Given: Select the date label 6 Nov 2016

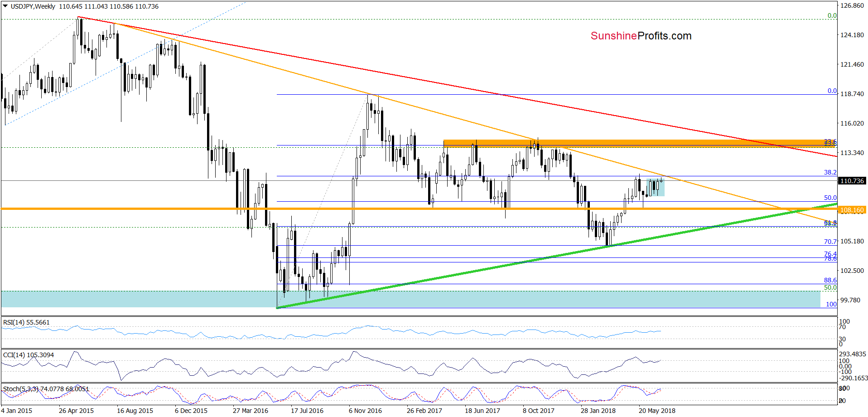Looking at the screenshot, I should [x=365, y=411].
